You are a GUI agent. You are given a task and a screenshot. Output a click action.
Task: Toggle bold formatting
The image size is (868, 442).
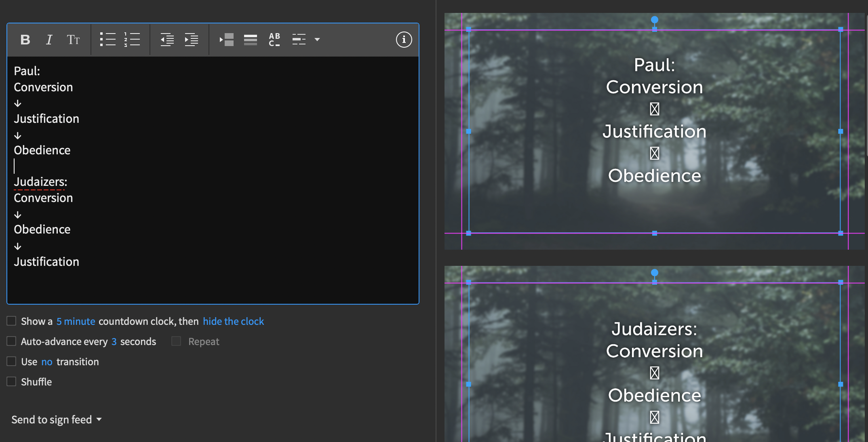click(x=25, y=39)
